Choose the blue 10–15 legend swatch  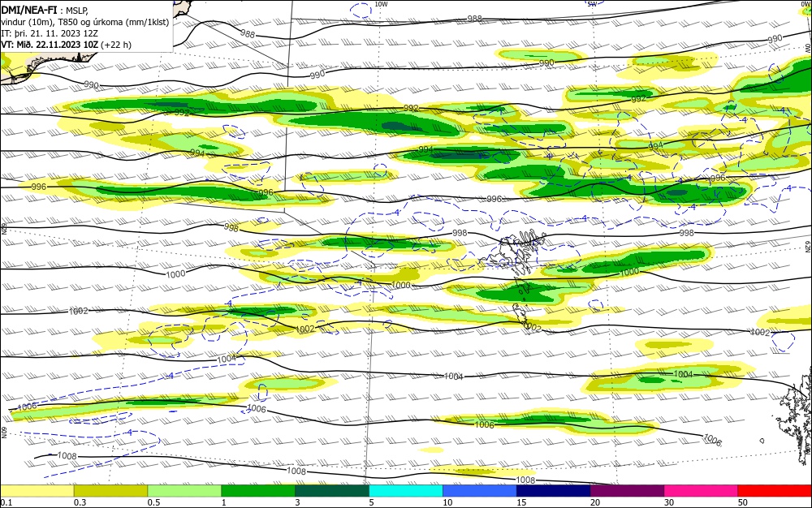coord(480,490)
